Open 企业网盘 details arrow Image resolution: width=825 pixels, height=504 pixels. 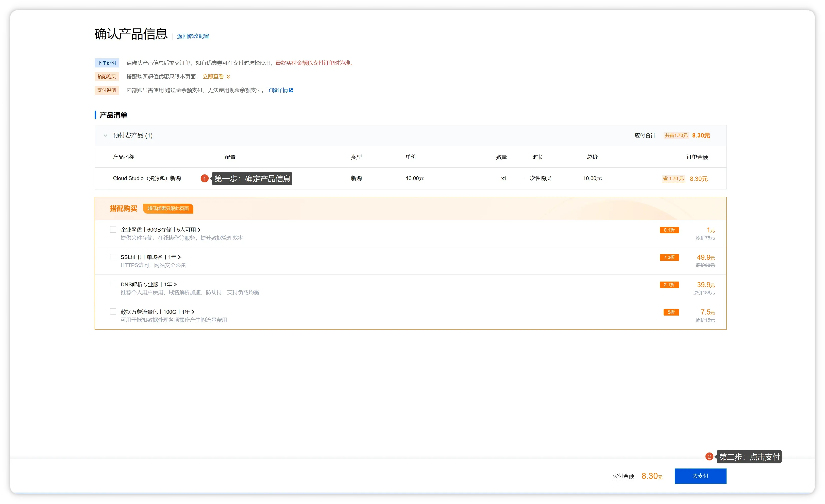click(x=199, y=230)
